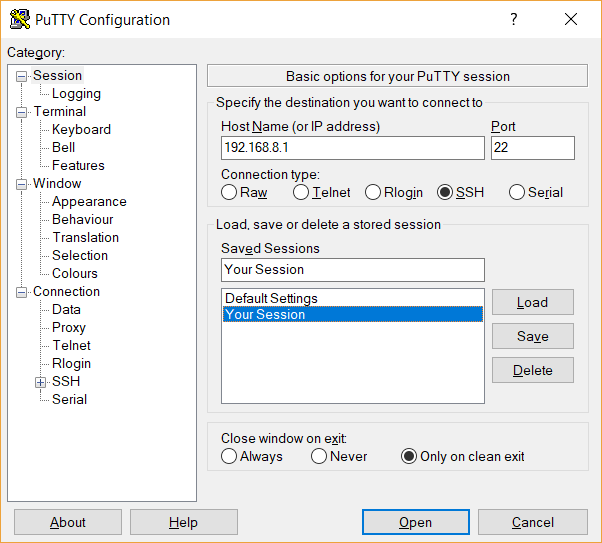Go to the Colours settings page
This screenshot has height=543, width=602.
pyautogui.click(x=75, y=274)
